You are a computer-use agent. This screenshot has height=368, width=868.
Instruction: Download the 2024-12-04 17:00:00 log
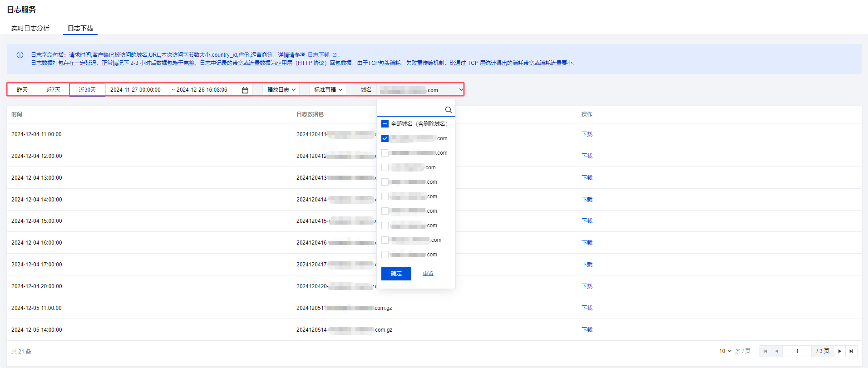click(587, 265)
